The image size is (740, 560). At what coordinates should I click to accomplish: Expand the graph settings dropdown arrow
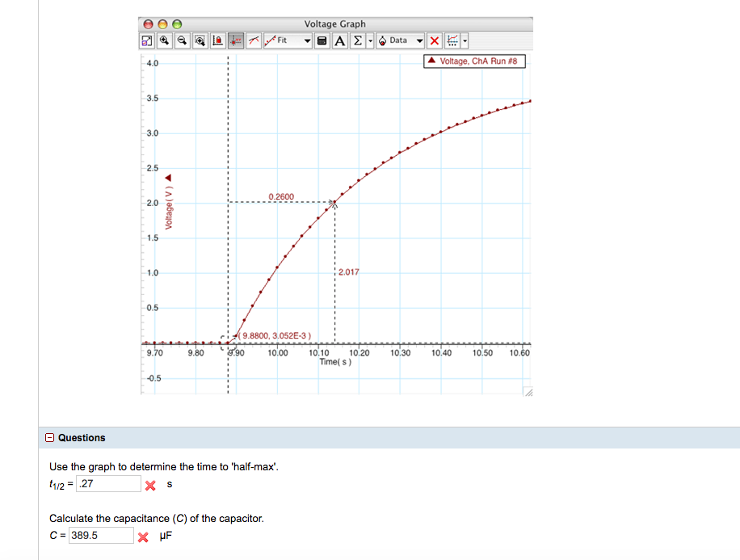(x=465, y=40)
